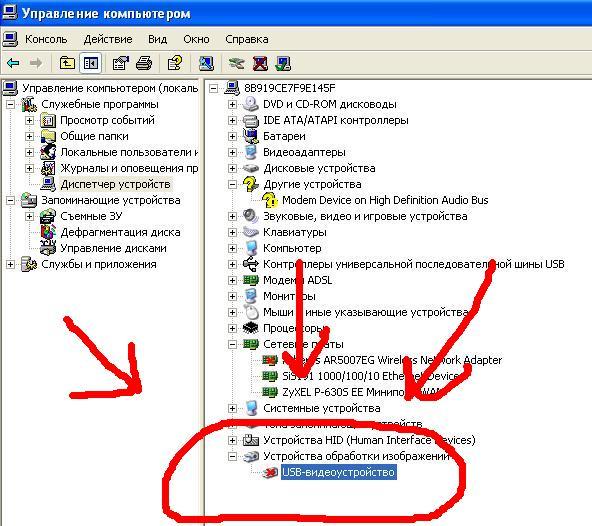Expand the DVD и CD-ROM дисководы node
This screenshot has width=592, height=526.
pos(233,104)
